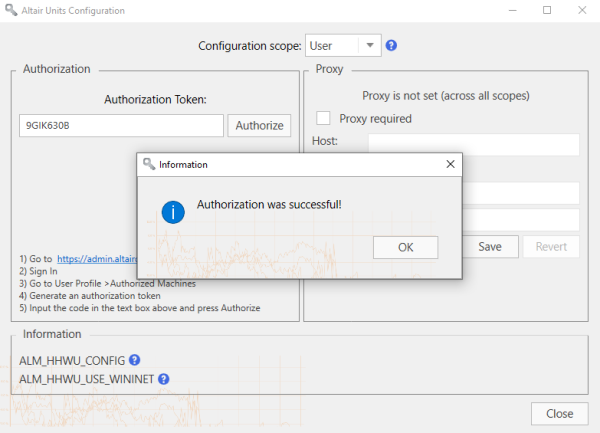Click the Configuration scope help icon
Viewport: 600px width, 433px height.
point(391,46)
